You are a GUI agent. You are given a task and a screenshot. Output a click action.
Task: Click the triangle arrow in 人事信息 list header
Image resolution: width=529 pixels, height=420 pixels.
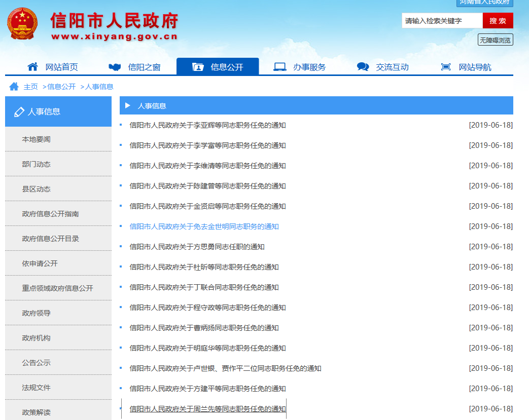point(128,106)
